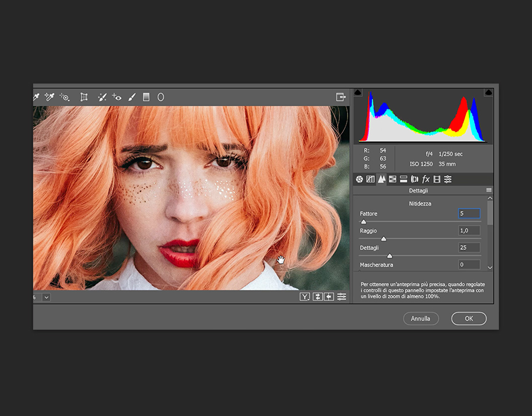
Task: Select the Transform tool
Action: pos(84,97)
